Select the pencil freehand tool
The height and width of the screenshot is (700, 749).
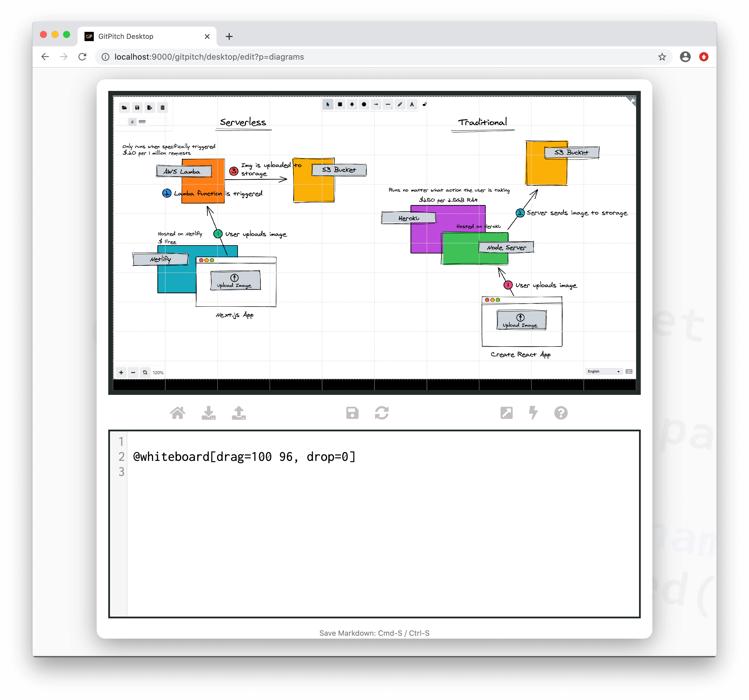tap(400, 105)
